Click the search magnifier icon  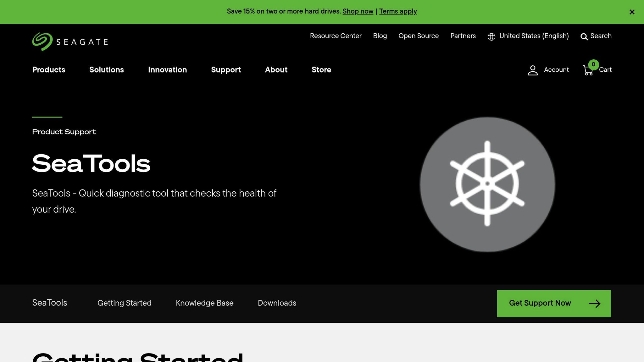click(584, 37)
